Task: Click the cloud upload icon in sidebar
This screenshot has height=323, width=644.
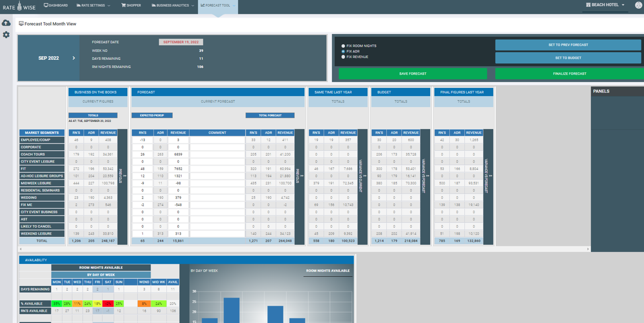Action: (6, 23)
